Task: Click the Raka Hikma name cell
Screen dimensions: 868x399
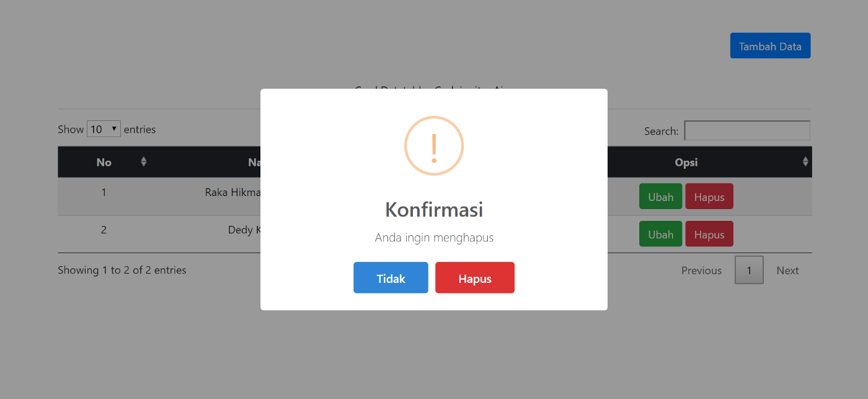Action: click(232, 192)
